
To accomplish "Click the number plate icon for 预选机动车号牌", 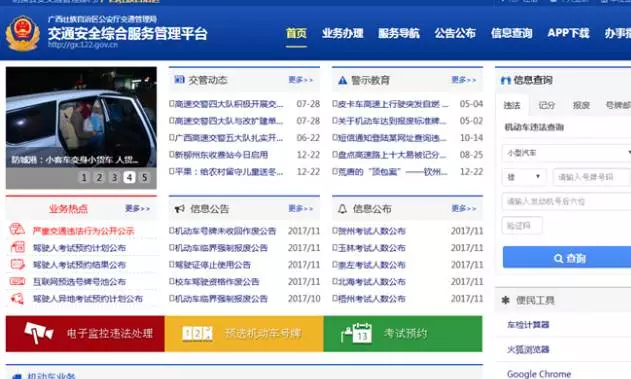I will [x=197, y=334].
